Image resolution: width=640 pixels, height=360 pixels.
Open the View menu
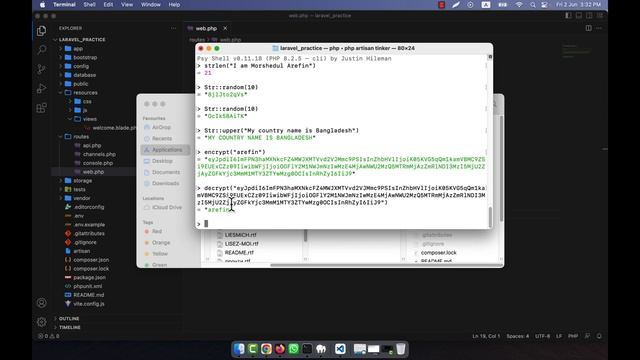click(127, 4)
